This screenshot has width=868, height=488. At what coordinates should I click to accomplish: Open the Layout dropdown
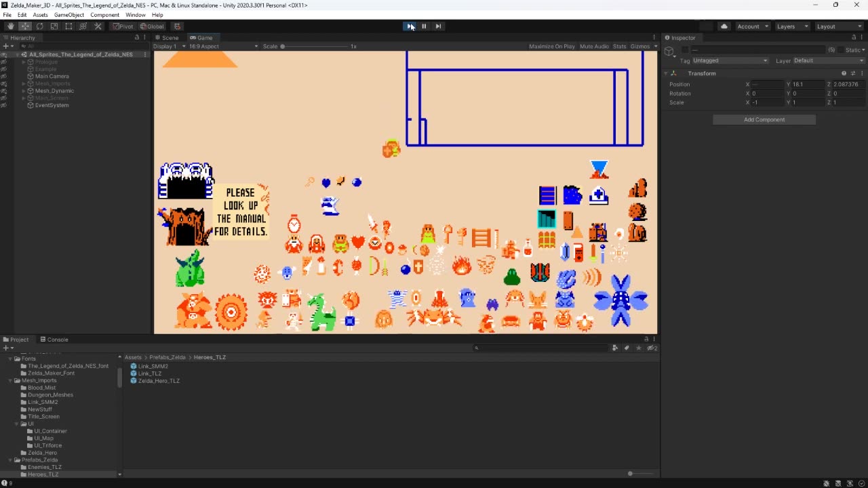[839, 26]
